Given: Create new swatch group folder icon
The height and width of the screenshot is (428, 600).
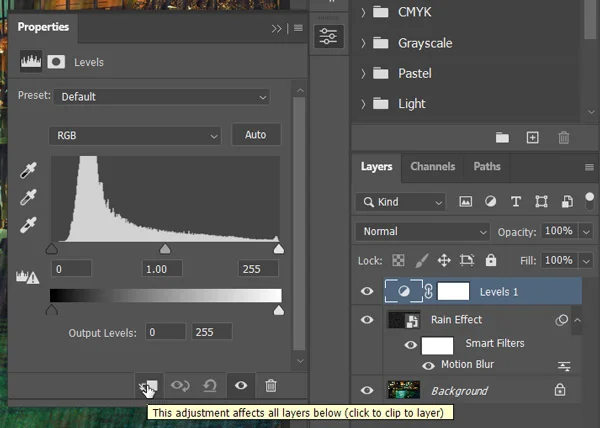Looking at the screenshot, I should click(502, 138).
